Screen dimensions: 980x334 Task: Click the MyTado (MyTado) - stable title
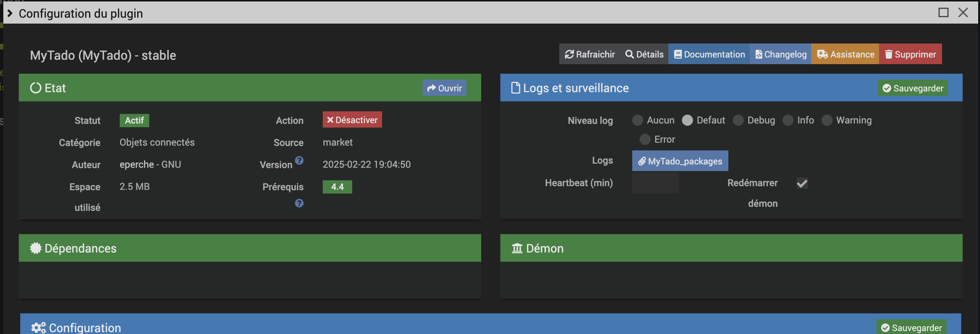[103, 56]
